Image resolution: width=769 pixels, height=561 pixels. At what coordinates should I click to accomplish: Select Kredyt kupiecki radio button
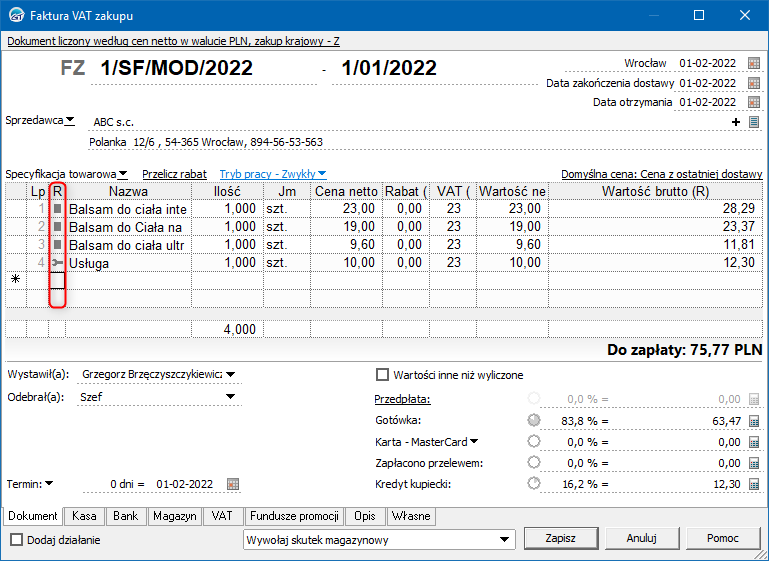coord(534,484)
